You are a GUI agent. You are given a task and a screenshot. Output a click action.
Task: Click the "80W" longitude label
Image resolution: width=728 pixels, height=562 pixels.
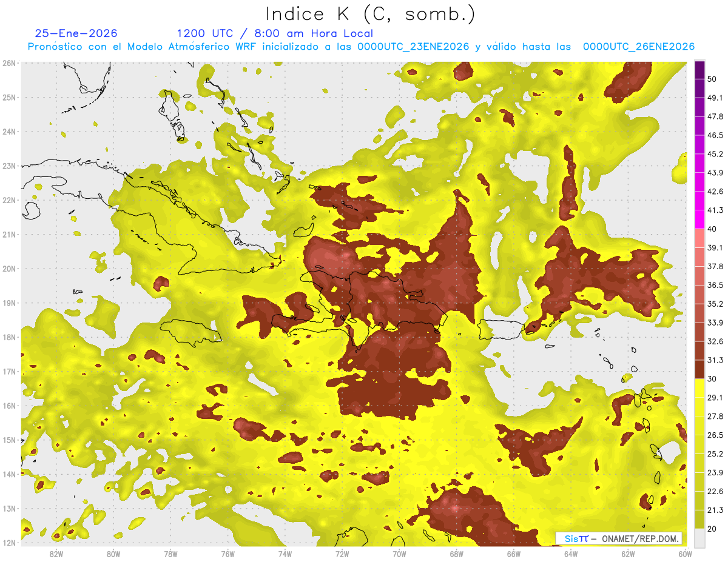pos(113,554)
